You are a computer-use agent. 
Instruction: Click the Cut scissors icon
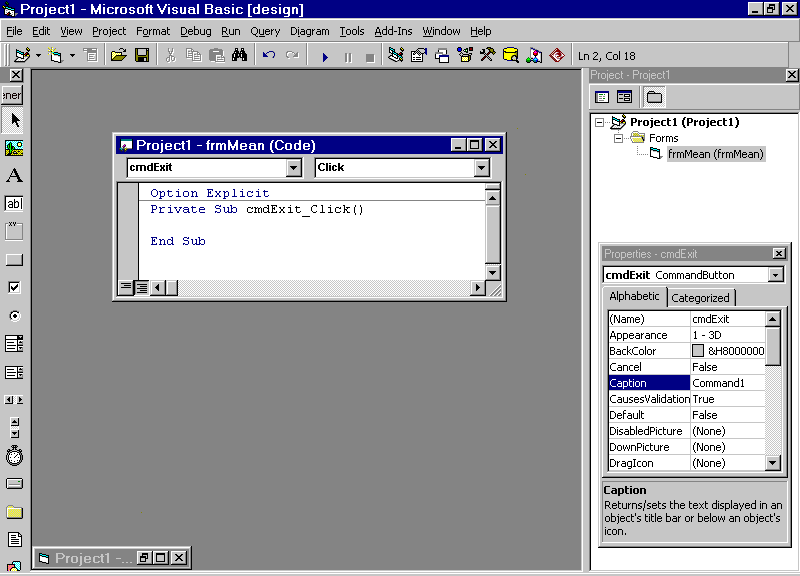[x=170, y=55]
